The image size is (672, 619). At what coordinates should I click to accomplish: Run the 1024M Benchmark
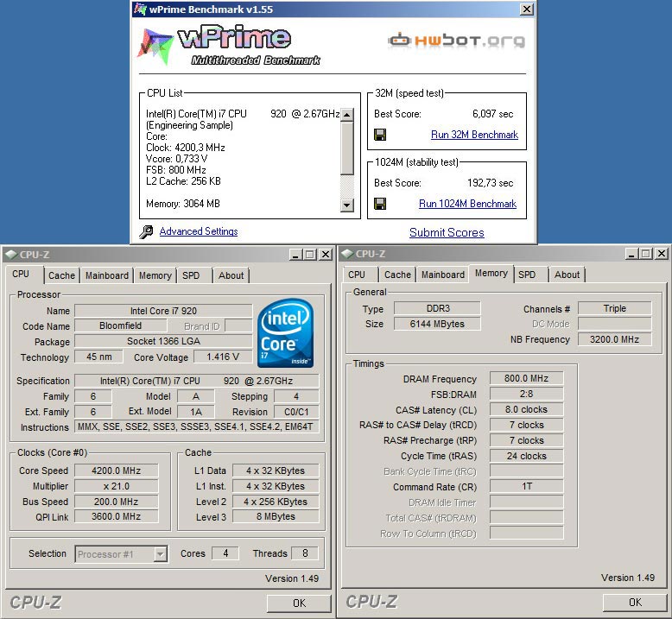tap(467, 204)
